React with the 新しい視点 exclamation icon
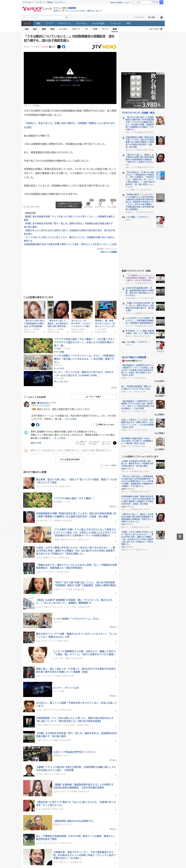 click(x=112, y=203)
